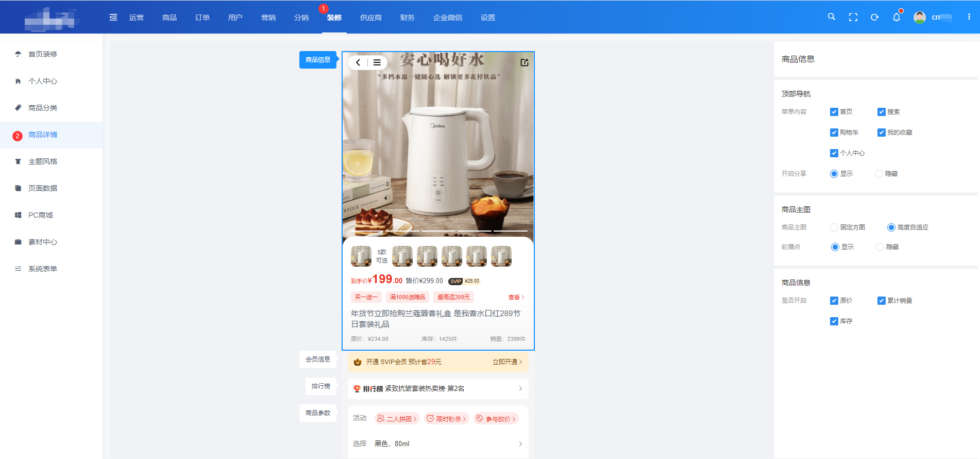Viewport: 980px width, 459px height.
Task: Collapse the sidebar with the menu fold icon
Action: point(113,18)
